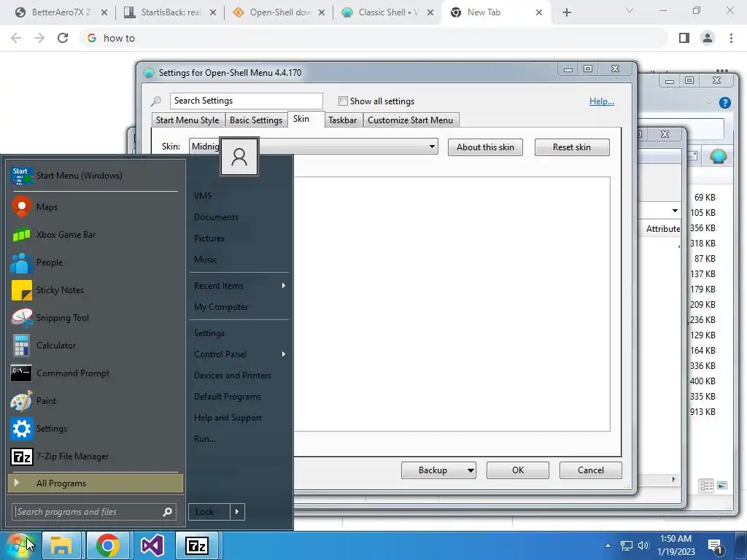Screen dimensions: 747x560
Task: Switch to Start Menu Style tab
Action: coord(187,120)
